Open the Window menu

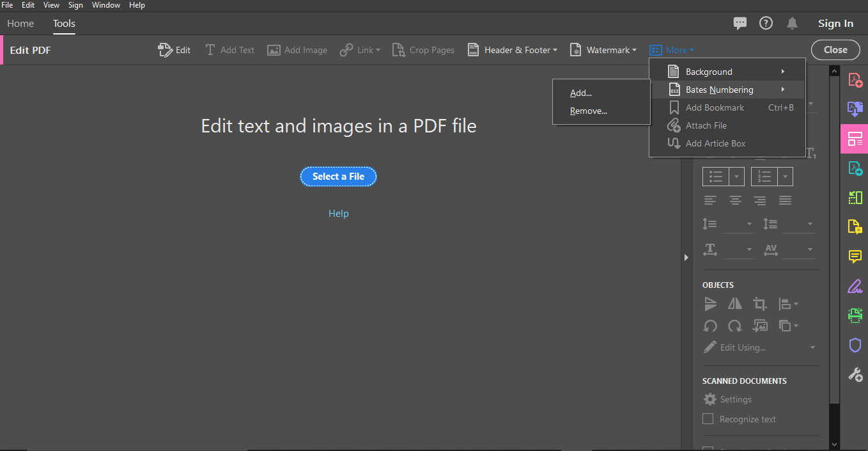(105, 4)
